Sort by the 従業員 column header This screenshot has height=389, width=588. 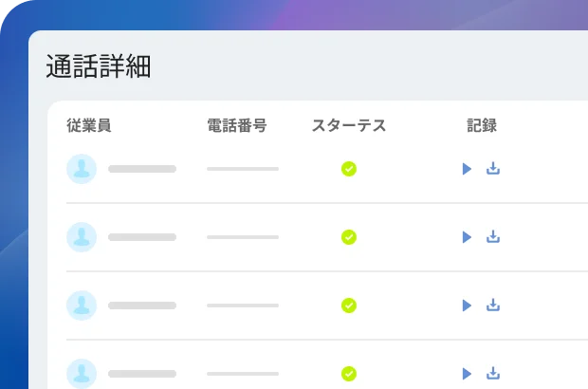[89, 125]
